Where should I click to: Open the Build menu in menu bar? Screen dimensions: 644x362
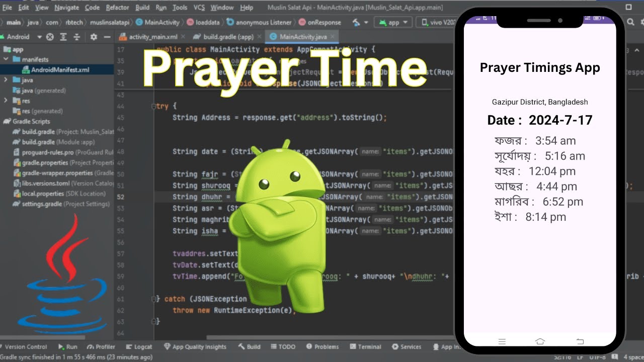142,8
